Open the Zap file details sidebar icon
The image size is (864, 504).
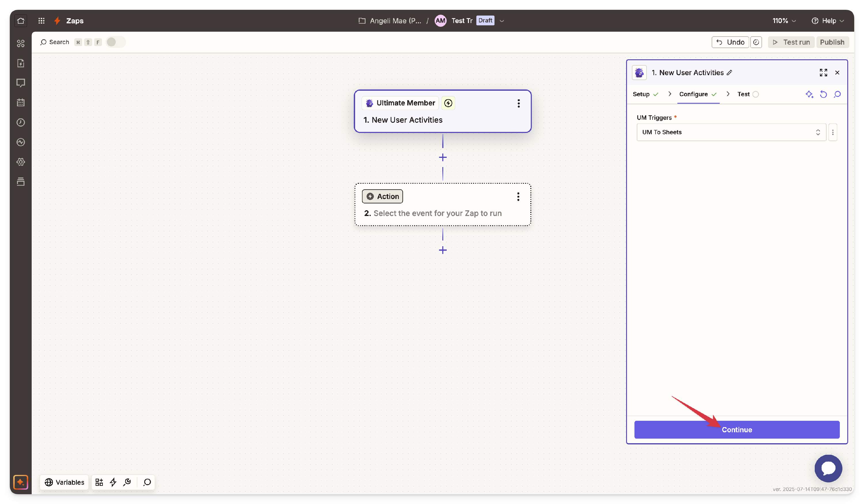(x=20, y=63)
